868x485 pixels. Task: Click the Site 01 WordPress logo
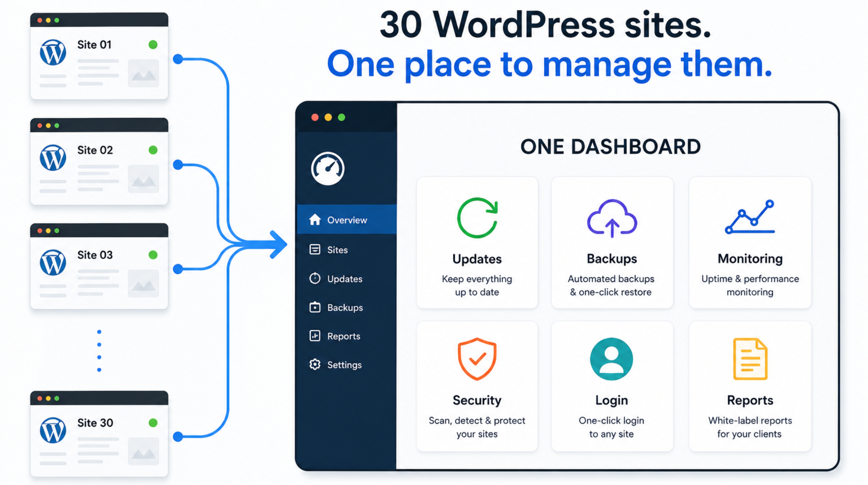point(53,52)
